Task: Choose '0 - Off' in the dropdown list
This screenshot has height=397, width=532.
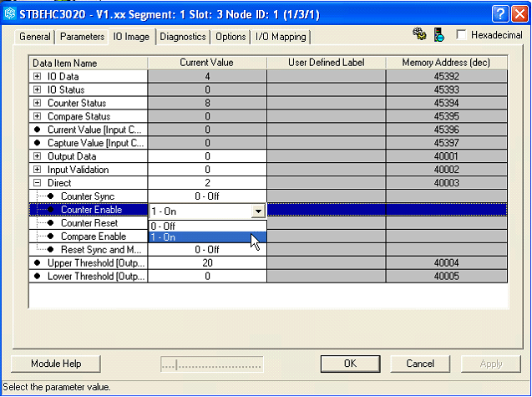Action: 207,226
